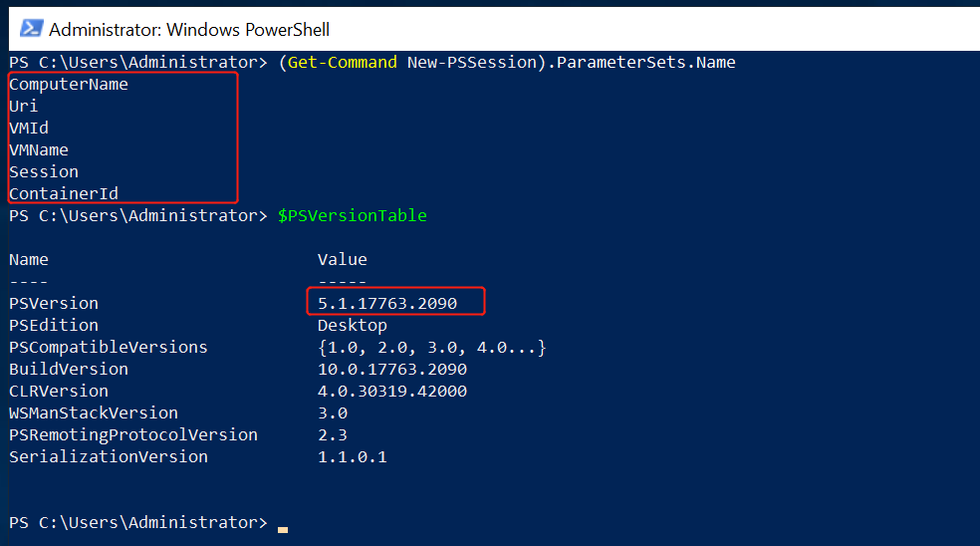
Task: Click the VMId output line
Action: point(29,129)
